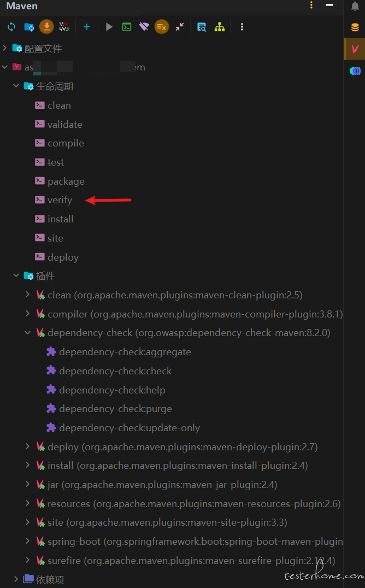Image resolution: width=365 pixels, height=588 pixels.
Task: Expand the spring-boot plugin node
Action: click(28, 541)
